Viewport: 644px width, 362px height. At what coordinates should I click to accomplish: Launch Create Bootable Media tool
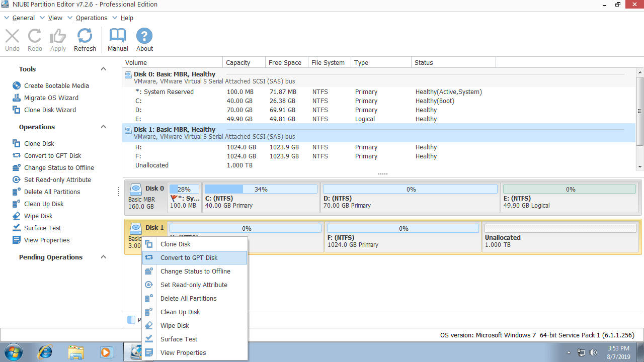coord(56,85)
